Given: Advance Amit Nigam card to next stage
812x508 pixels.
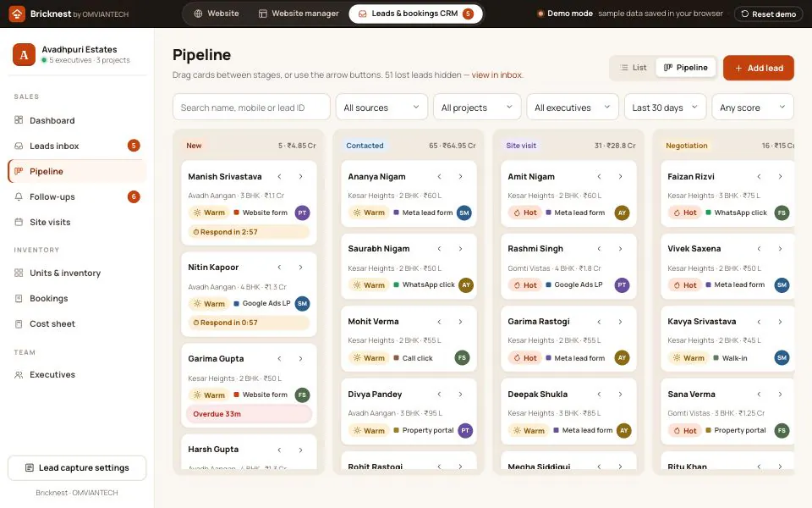Looking at the screenshot, I should [620, 177].
